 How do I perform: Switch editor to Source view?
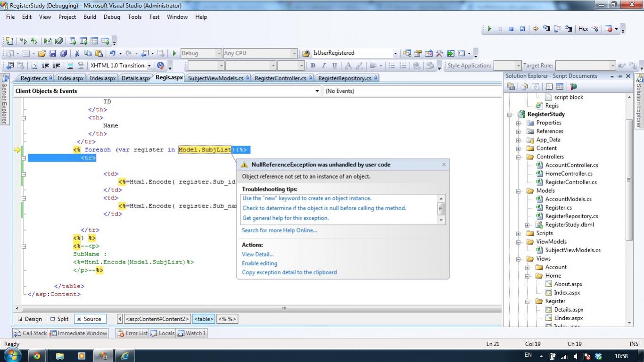89,319
